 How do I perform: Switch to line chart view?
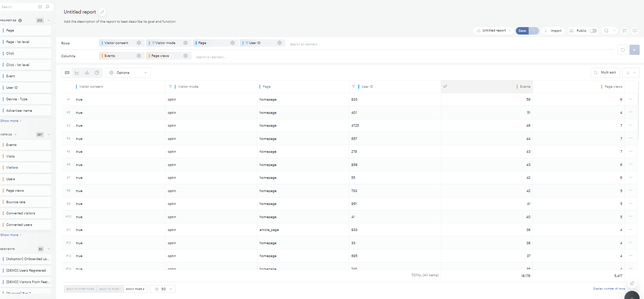[77, 73]
